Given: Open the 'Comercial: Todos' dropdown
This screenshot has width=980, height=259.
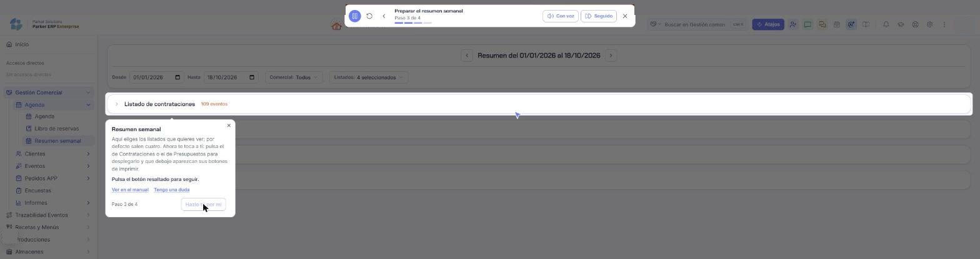Looking at the screenshot, I should click(x=294, y=77).
